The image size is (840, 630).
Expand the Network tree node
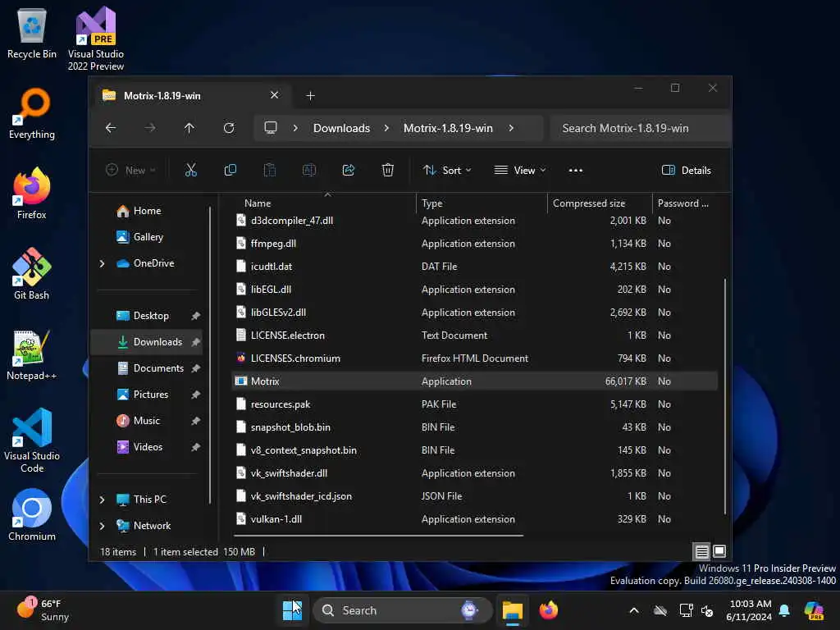102,526
